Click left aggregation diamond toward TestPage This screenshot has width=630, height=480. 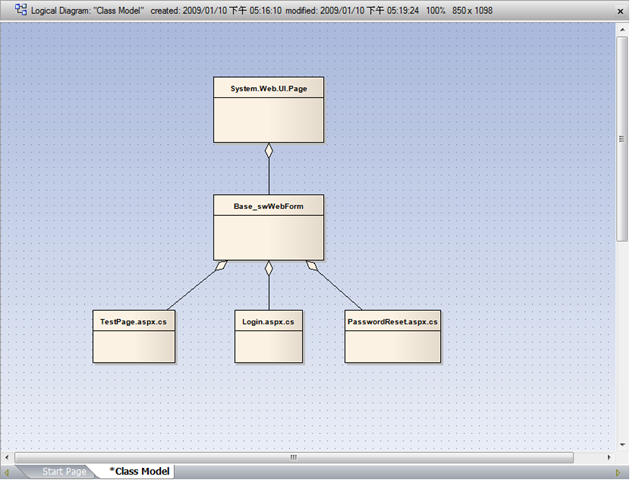click(221, 265)
